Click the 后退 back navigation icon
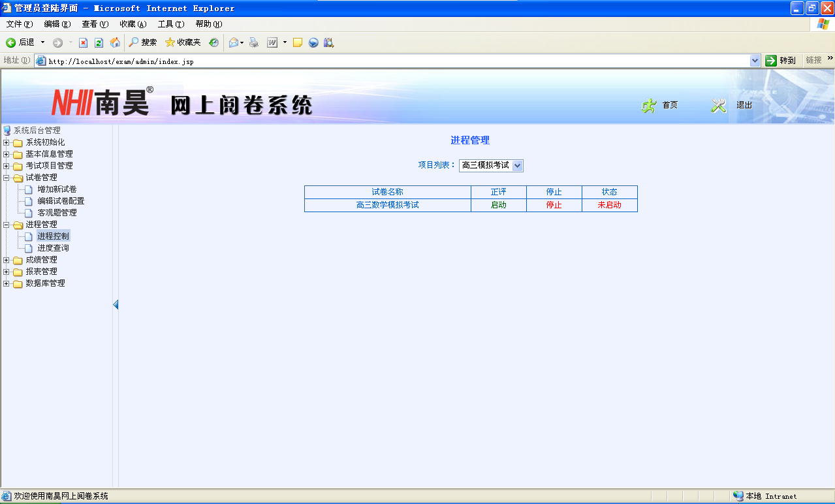The height and width of the screenshot is (504, 835). [x=10, y=42]
